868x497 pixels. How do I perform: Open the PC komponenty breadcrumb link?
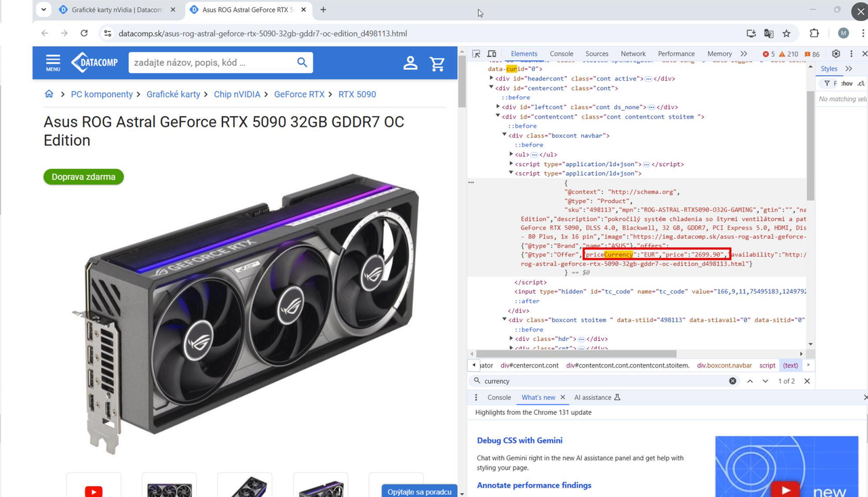pyautogui.click(x=102, y=94)
